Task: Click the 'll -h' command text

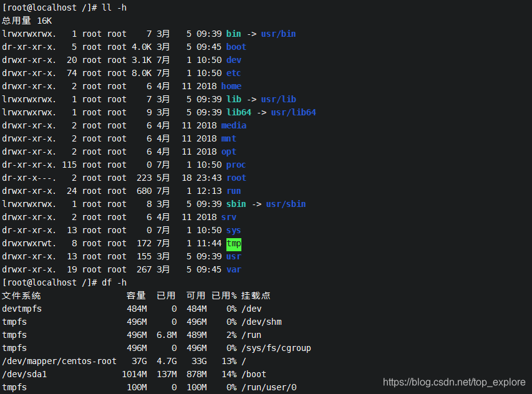Action: (x=114, y=7)
